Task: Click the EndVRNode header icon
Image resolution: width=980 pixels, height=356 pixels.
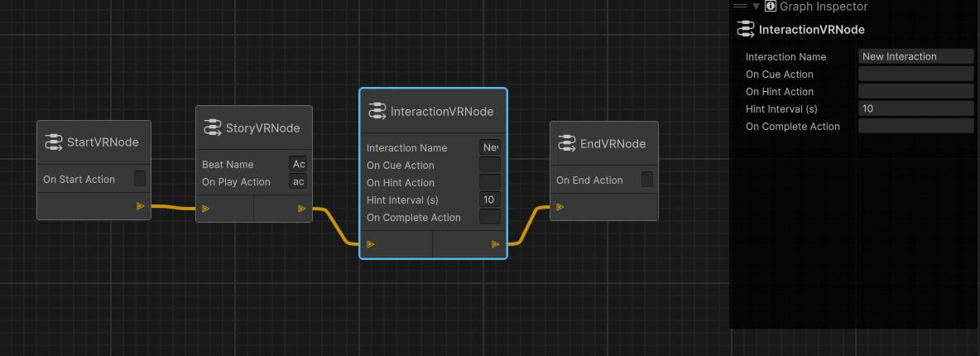Action: click(x=566, y=143)
